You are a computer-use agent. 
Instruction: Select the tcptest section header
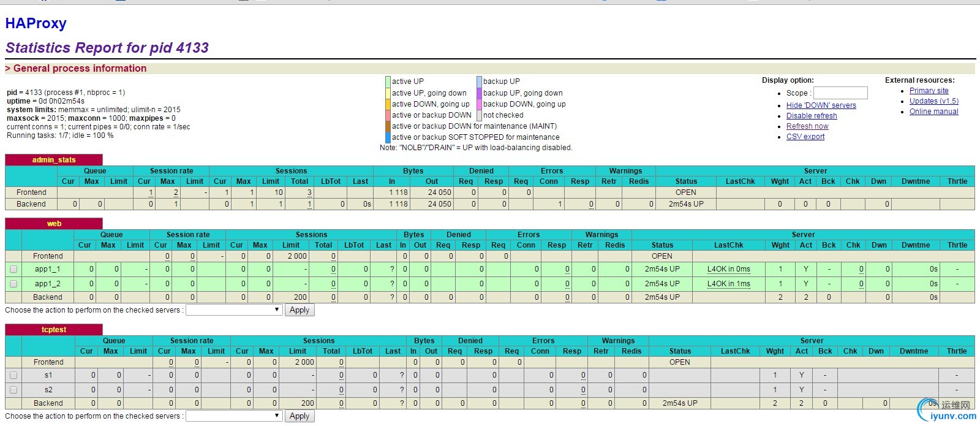[54, 330]
